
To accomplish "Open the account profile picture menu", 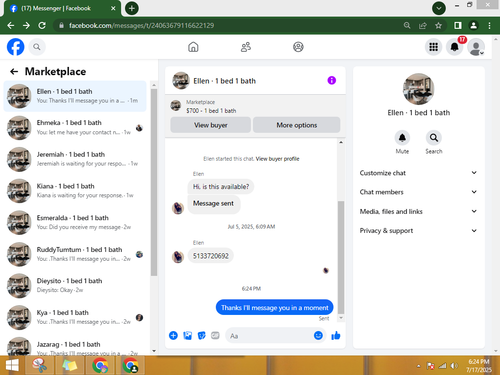I will coord(476,47).
